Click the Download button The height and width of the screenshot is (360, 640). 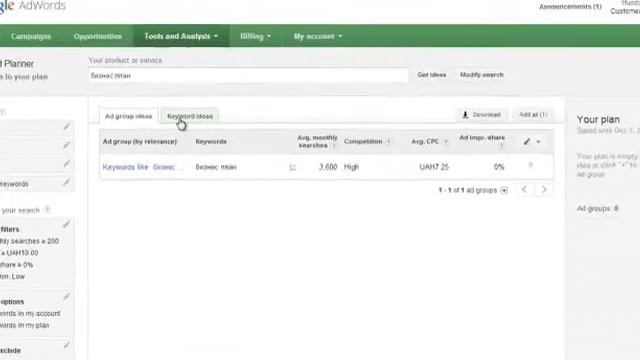481,115
